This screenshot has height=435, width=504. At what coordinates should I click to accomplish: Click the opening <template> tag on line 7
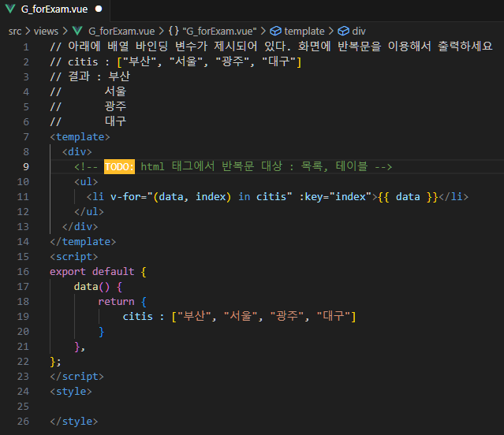click(x=80, y=137)
